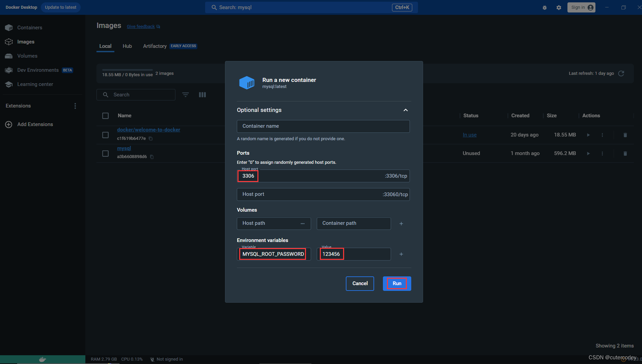Click the Value field containing 123456

pos(354,254)
